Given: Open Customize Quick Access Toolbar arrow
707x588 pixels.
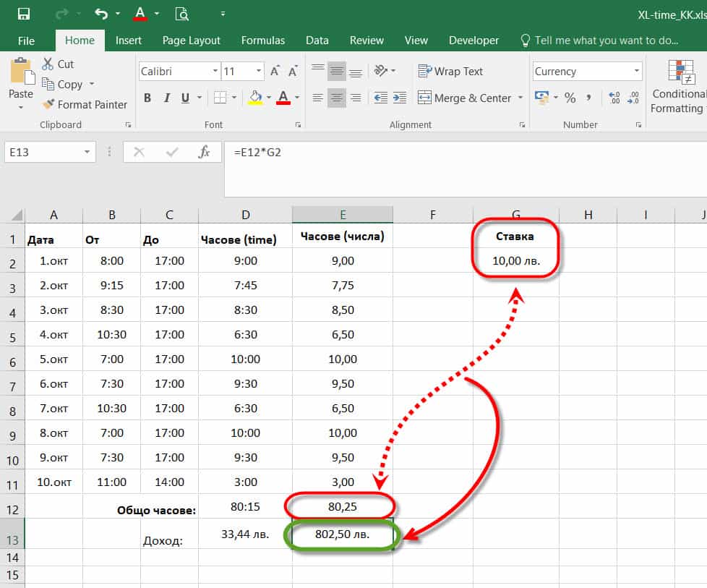Looking at the screenshot, I should pos(223,14).
